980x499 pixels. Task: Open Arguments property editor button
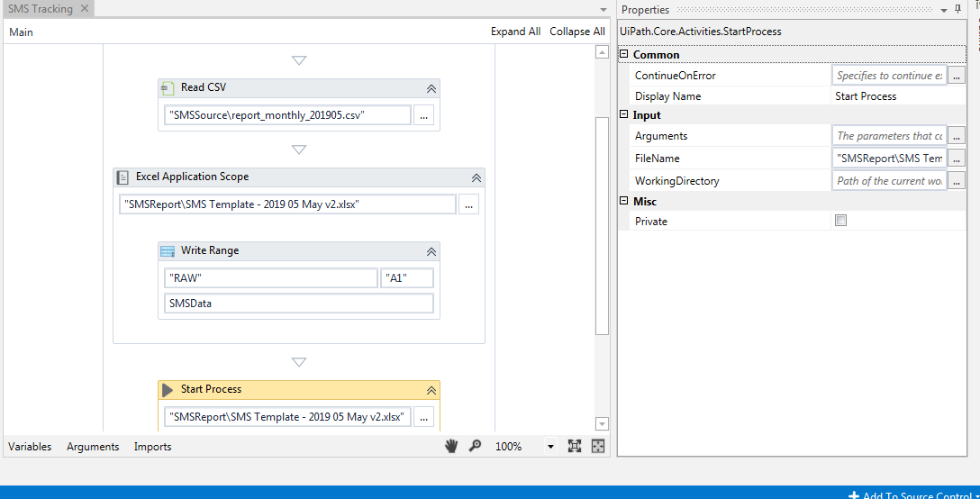[x=957, y=135]
